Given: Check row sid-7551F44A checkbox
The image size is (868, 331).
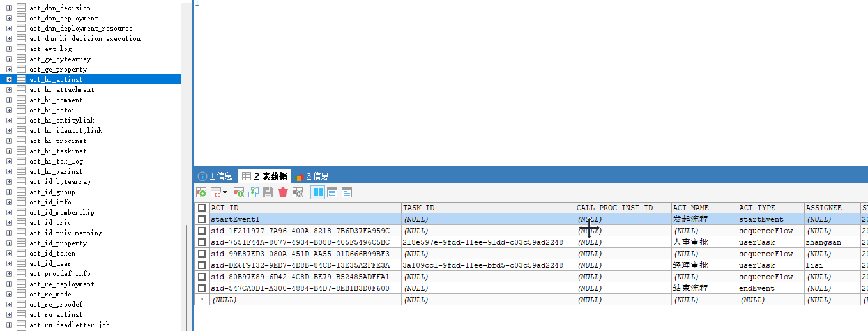Looking at the screenshot, I should point(202,242).
